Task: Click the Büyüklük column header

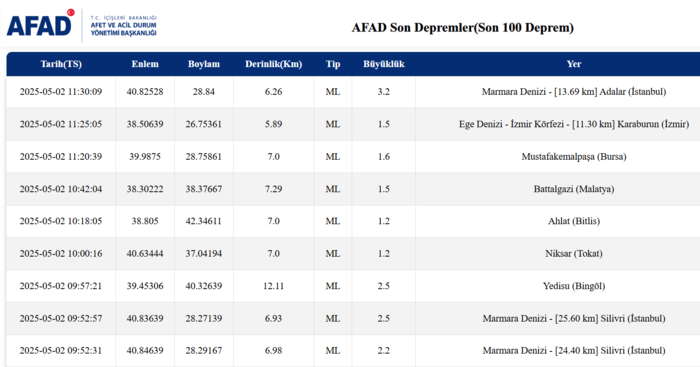Action: pyautogui.click(x=383, y=64)
